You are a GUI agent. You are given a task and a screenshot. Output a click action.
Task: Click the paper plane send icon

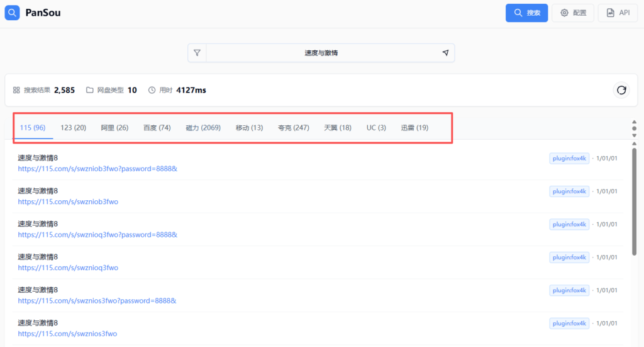click(x=445, y=53)
